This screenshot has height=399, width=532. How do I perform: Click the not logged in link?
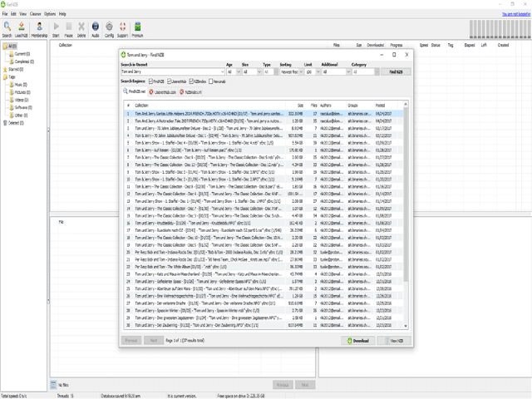tap(516, 14)
